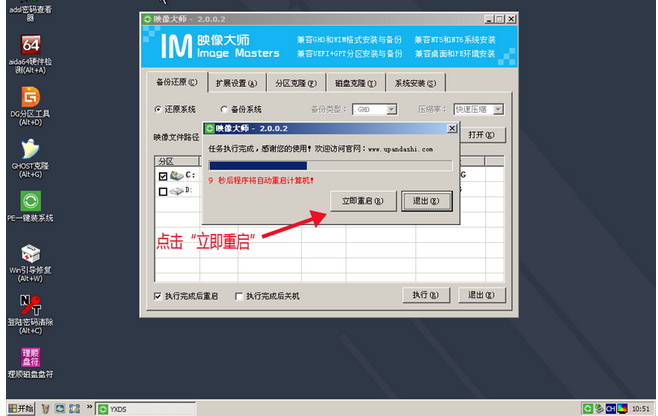Image resolution: width=658 pixels, height=416 pixels.
Task: Close the completion dialog with X
Action: [452, 128]
